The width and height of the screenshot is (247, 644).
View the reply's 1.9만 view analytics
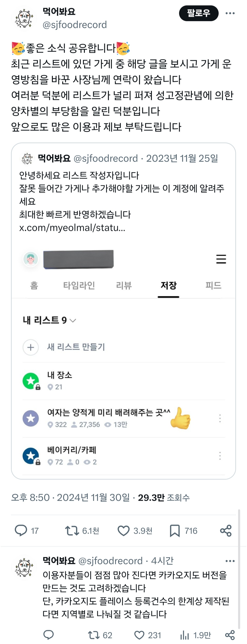point(185,635)
